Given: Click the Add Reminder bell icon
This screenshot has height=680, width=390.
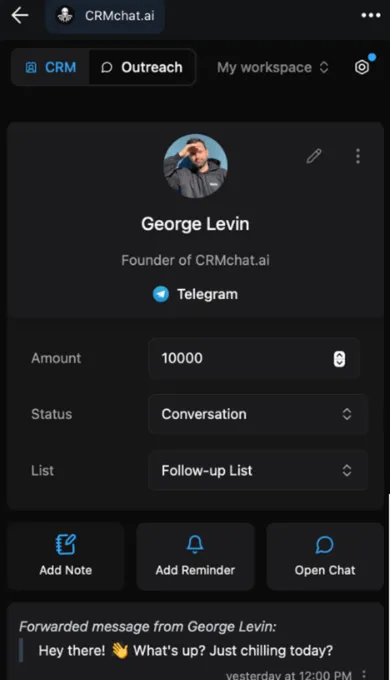Looking at the screenshot, I should pos(195,544).
